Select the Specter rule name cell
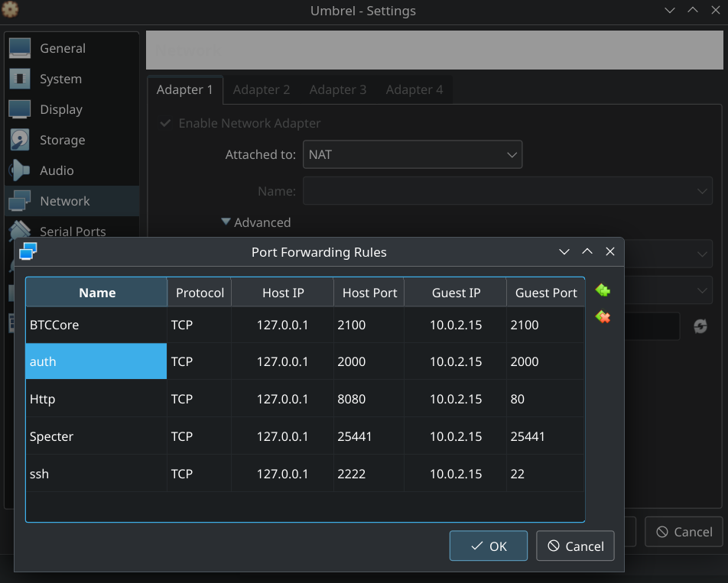 tap(96, 436)
